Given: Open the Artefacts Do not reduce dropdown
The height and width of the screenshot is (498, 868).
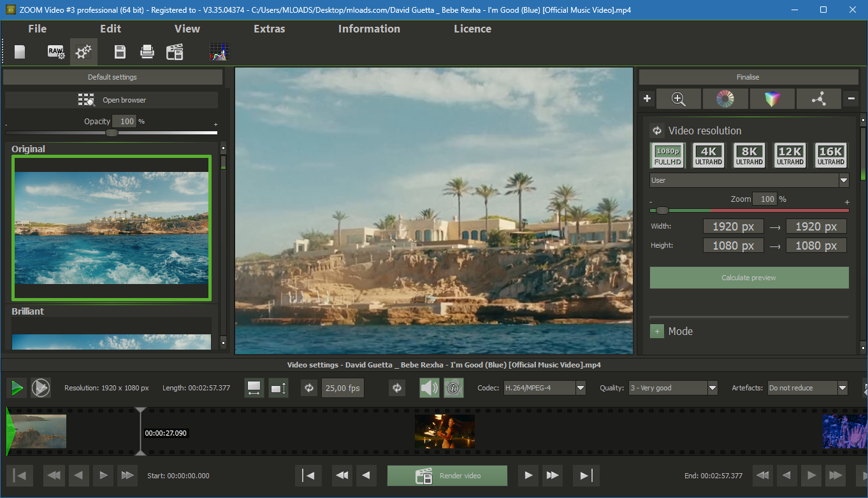Looking at the screenshot, I should point(807,387).
